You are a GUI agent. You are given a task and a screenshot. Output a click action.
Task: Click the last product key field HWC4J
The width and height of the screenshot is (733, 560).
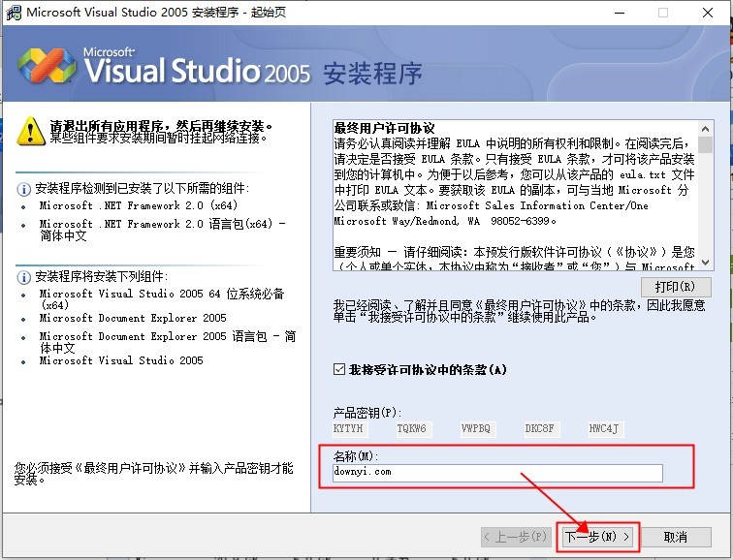point(604,428)
